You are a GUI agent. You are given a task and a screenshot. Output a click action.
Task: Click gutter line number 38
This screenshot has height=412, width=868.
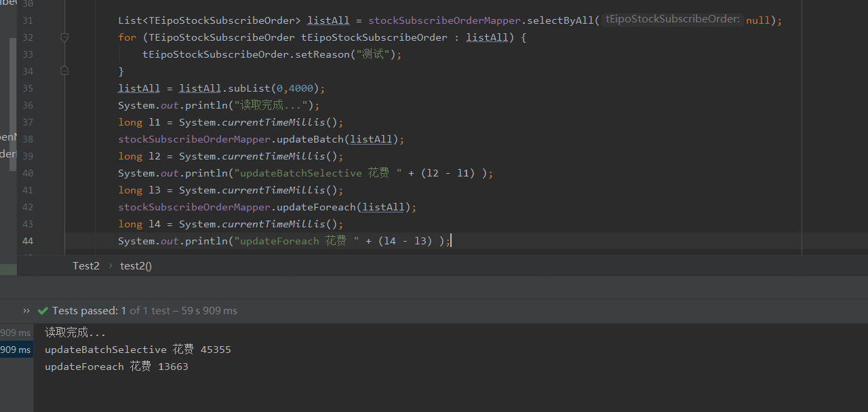pos(27,139)
